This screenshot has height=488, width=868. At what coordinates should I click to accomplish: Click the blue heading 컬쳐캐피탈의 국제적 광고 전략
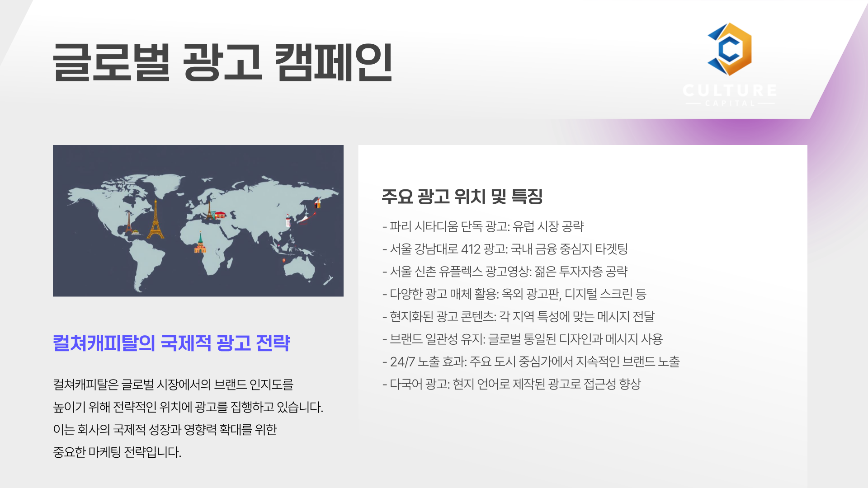click(171, 343)
